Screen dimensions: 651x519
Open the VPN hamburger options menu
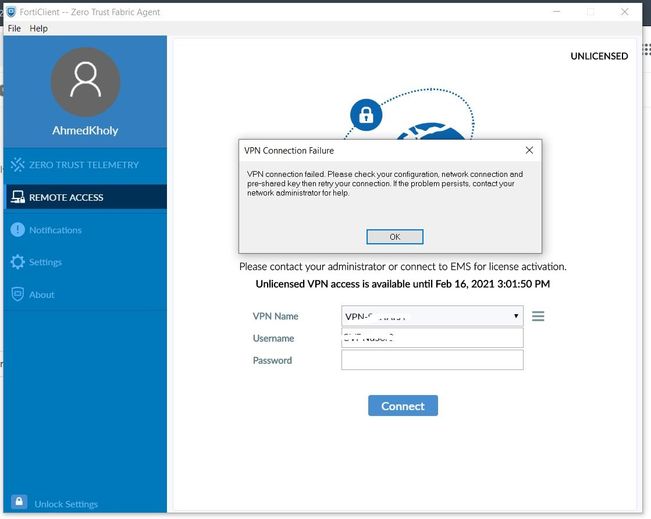pos(538,316)
